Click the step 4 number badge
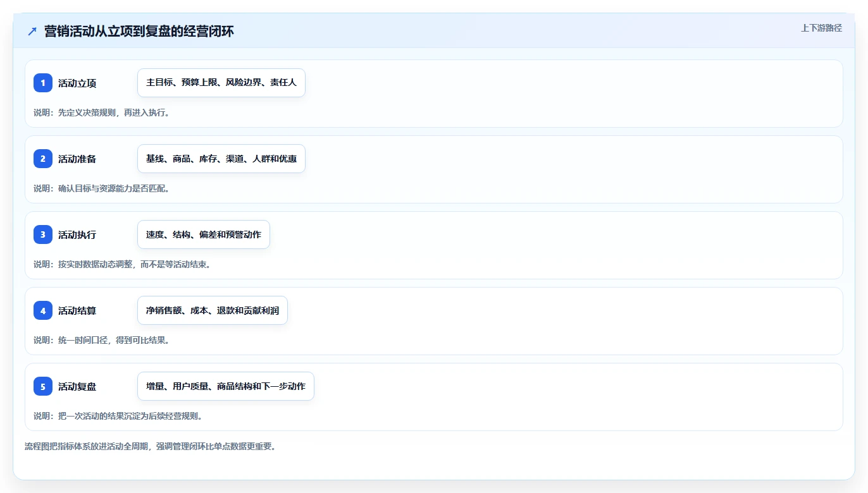 43,310
